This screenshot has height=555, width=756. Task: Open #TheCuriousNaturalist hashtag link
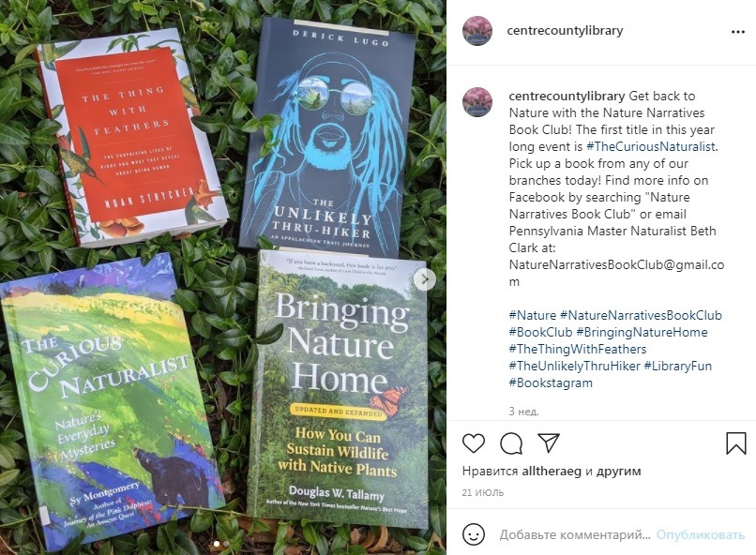[x=651, y=146]
